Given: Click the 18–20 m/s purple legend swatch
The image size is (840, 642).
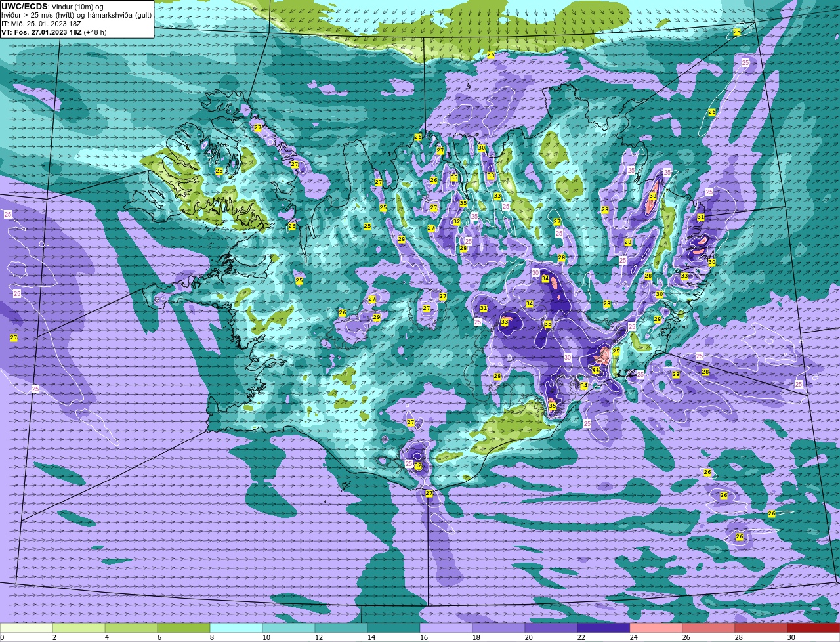Looking at the screenshot, I should click(499, 628).
